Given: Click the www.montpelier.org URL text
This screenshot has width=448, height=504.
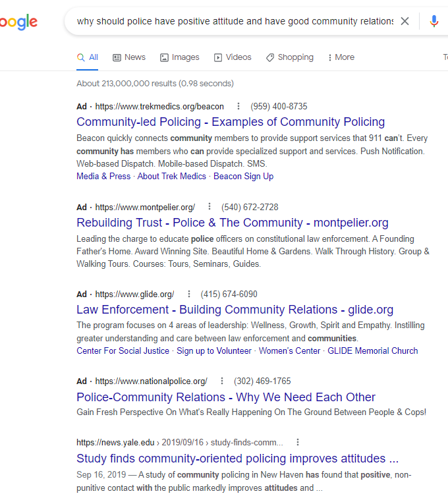Looking at the screenshot, I should coord(145,207).
